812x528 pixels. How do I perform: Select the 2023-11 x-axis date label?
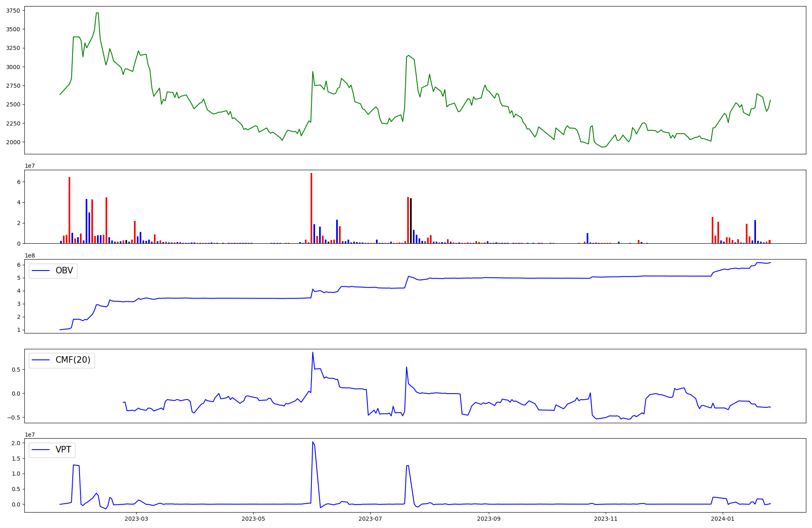606,519
